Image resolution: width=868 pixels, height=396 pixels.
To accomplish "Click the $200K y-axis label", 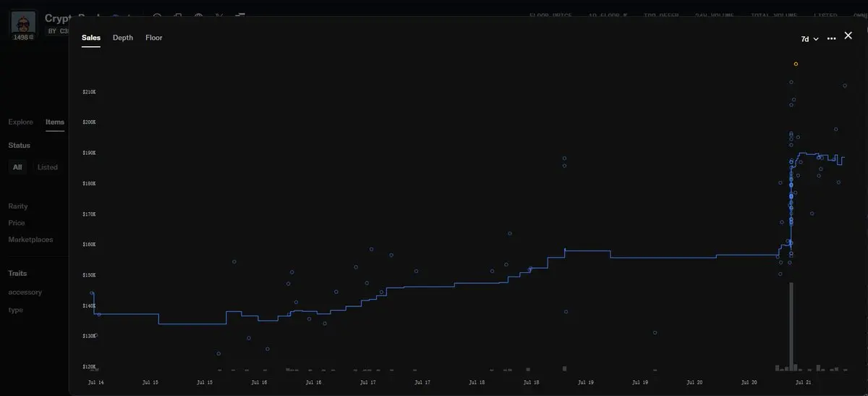I will pyautogui.click(x=90, y=122).
